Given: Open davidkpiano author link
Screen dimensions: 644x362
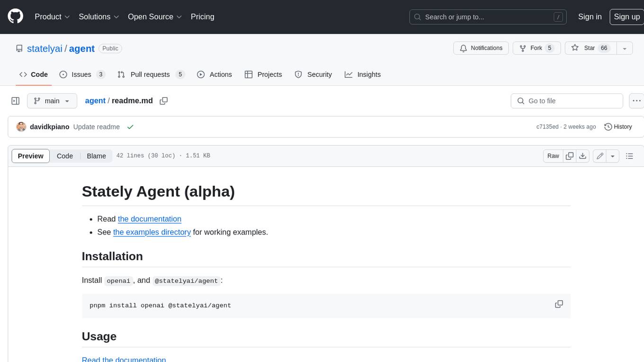Looking at the screenshot, I should pos(50,127).
